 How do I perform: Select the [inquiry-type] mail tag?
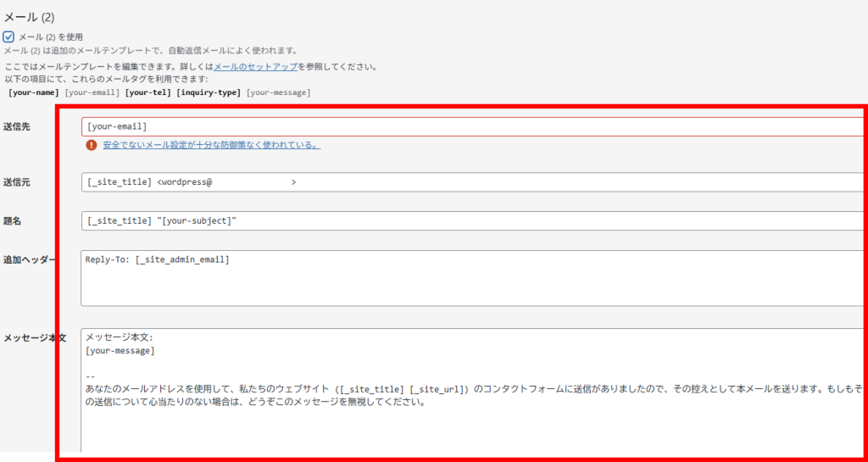click(209, 92)
